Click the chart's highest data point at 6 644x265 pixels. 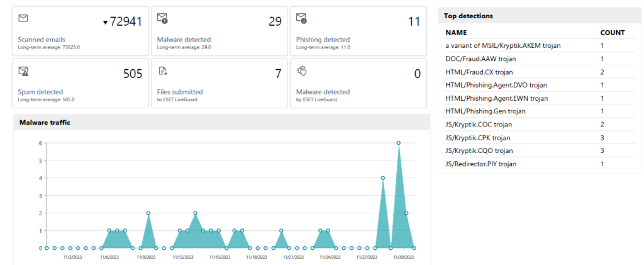[x=398, y=143]
